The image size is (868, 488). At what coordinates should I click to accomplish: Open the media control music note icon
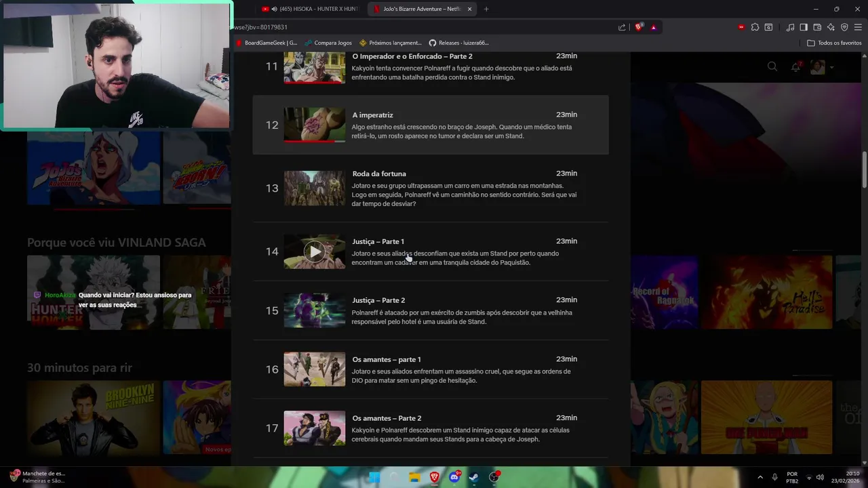[790, 27]
